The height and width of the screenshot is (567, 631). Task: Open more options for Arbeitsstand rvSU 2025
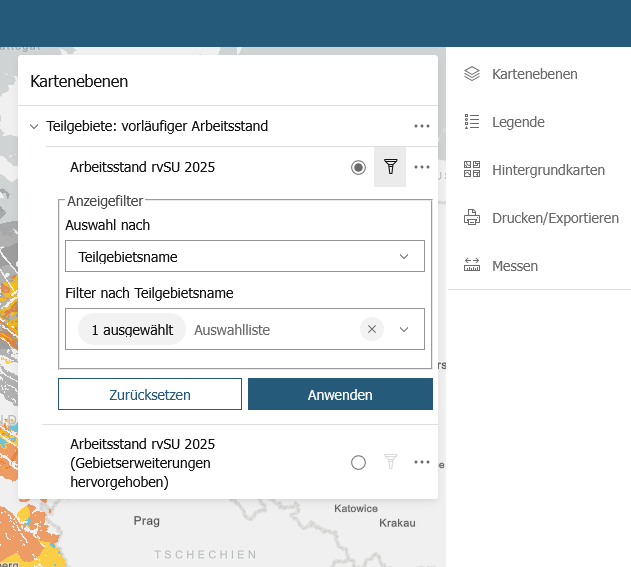click(x=421, y=167)
